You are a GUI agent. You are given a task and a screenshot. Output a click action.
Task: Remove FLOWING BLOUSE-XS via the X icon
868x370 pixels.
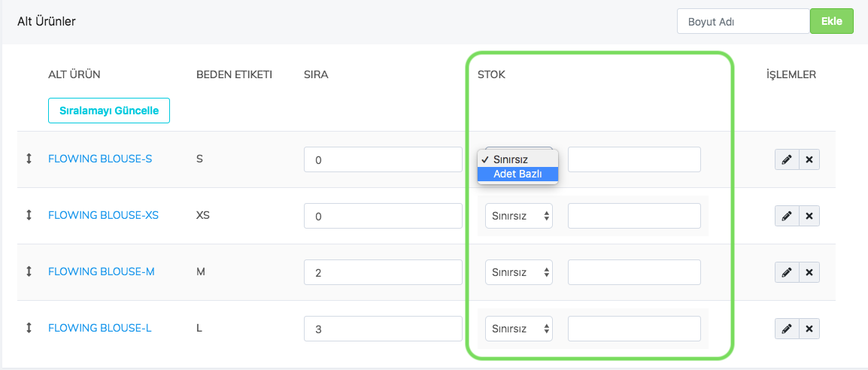[809, 216]
